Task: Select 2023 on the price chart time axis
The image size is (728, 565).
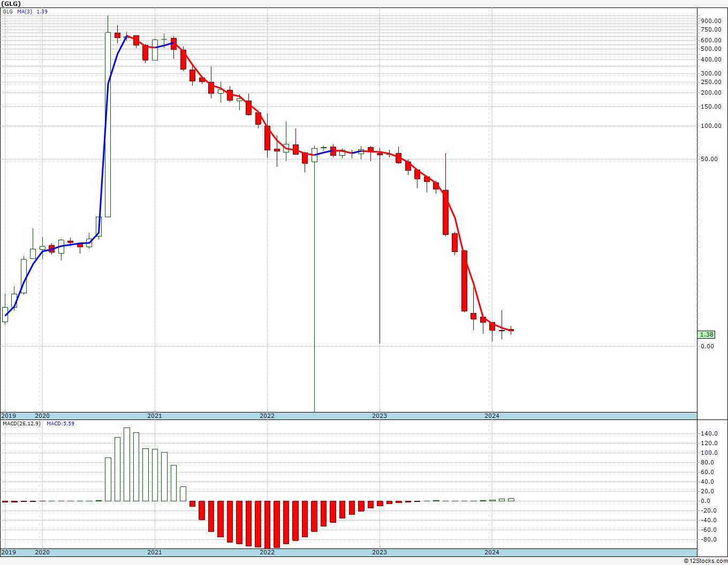Action: (379, 416)
